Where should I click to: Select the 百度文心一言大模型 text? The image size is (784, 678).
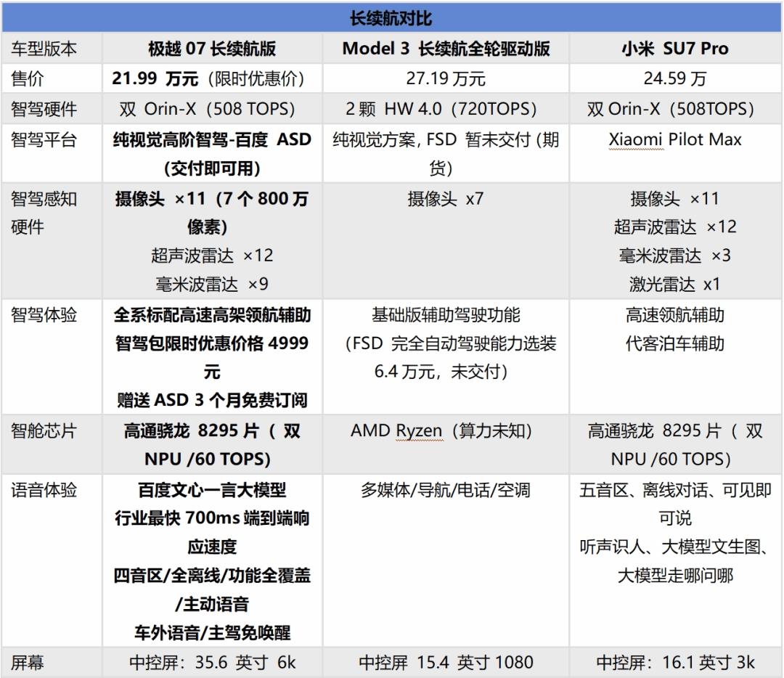point(212,490)
